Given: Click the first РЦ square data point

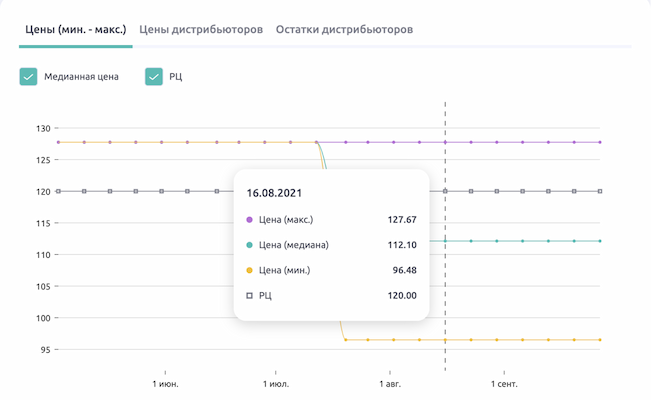Looking at the screenshot, I should pos(59,191).
